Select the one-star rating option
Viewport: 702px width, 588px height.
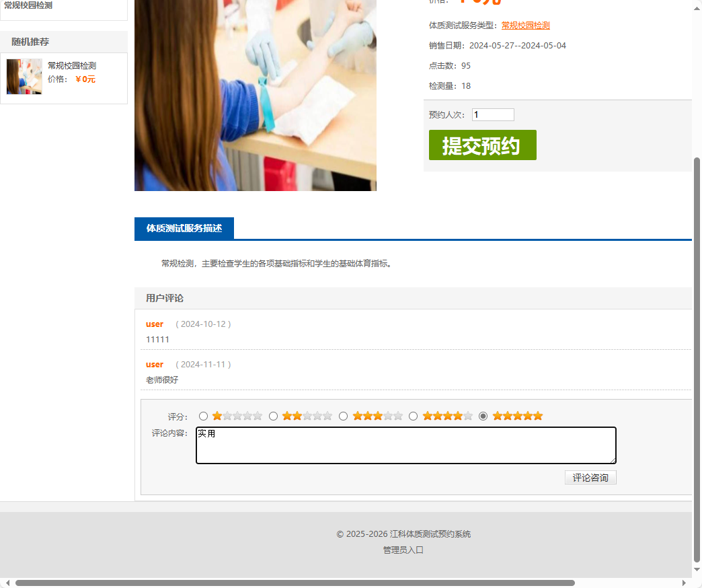[204, 416]
